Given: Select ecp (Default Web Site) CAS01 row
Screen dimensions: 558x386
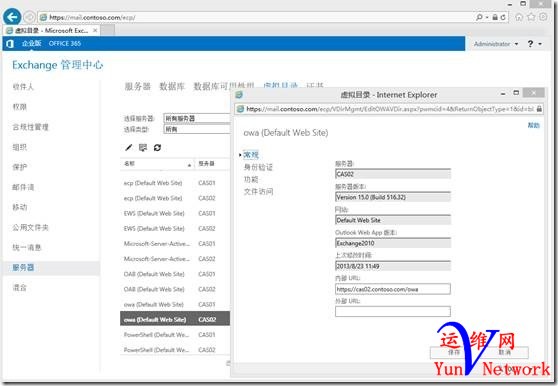Looking at the screenshot, I should point(175,183).
